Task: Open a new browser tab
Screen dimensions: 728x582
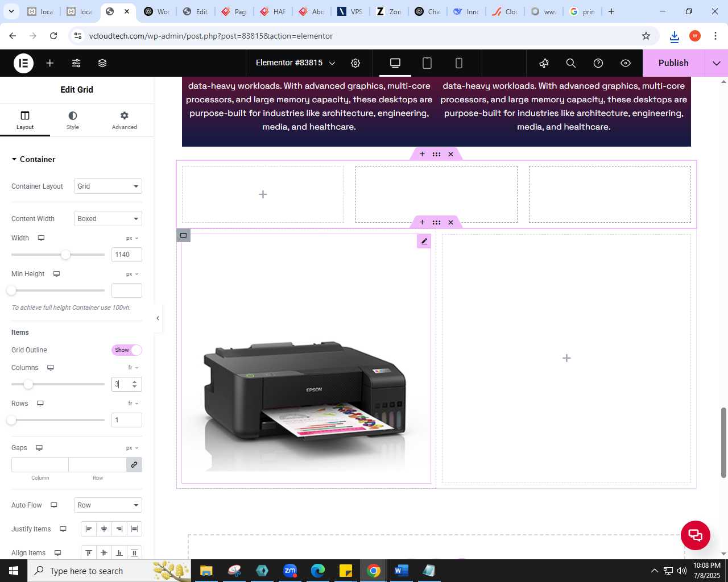Action: point(611,11)
